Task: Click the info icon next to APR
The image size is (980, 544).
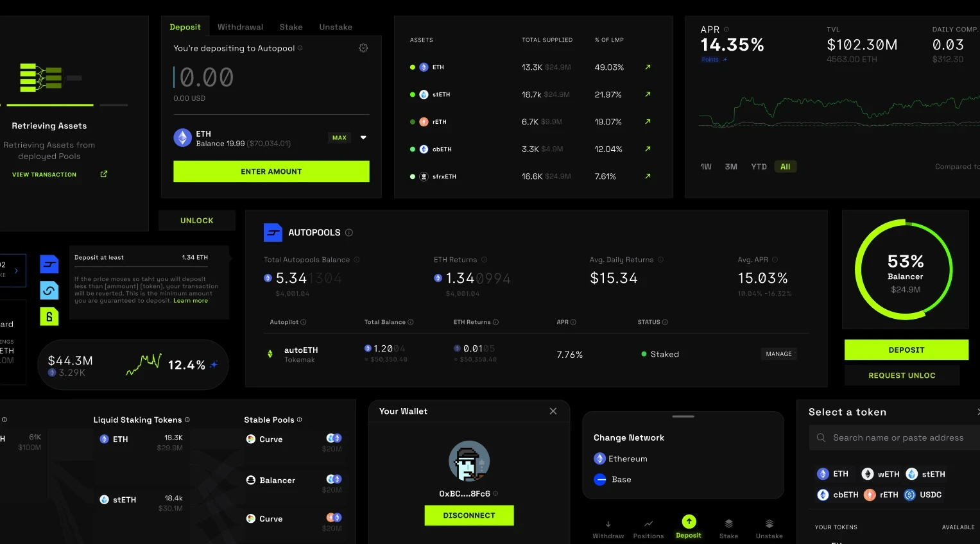Action: coord(726,30)
